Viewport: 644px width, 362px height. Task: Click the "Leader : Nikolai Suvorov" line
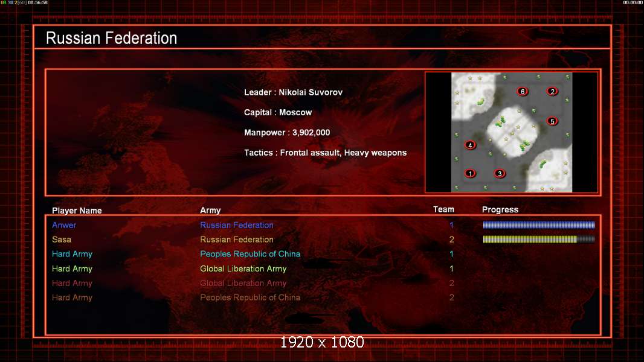coord(293,92)
